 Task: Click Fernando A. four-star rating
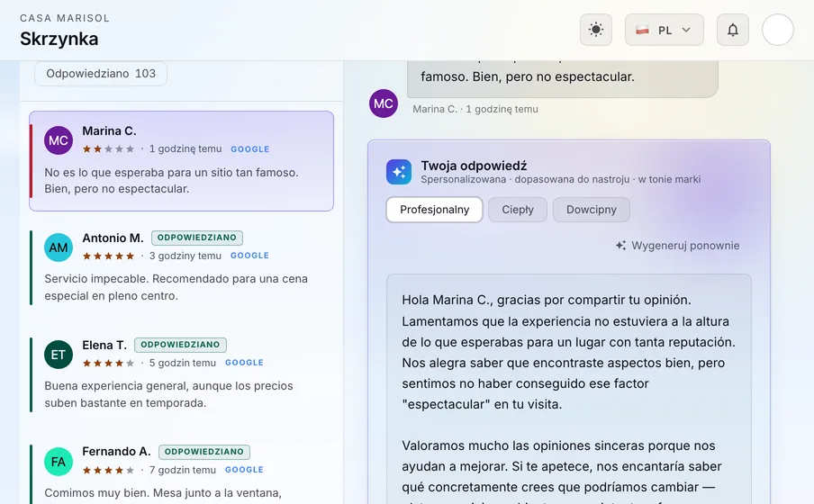108,471
